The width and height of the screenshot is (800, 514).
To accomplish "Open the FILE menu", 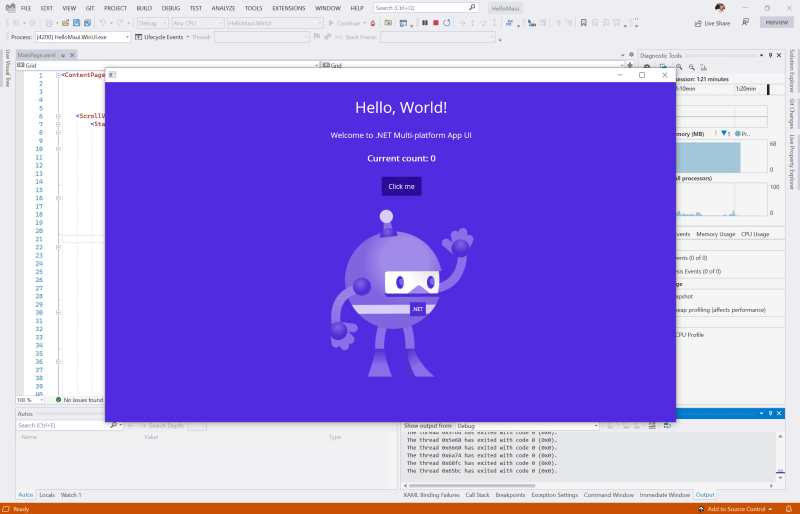I will coord(26,8).
